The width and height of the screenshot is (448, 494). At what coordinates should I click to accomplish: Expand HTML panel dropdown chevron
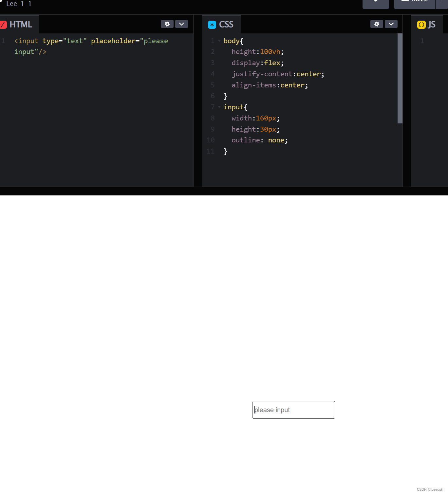181,24
